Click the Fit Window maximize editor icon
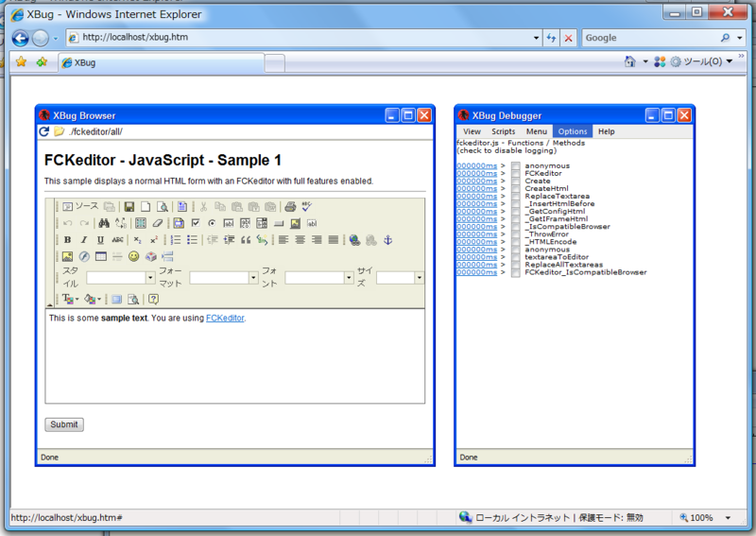 (116, 299)
